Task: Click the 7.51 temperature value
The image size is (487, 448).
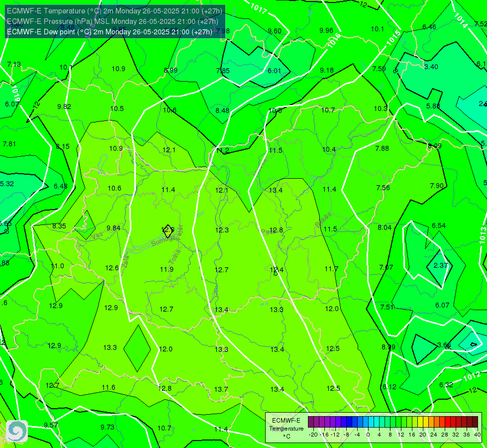Action: [387, 307]
